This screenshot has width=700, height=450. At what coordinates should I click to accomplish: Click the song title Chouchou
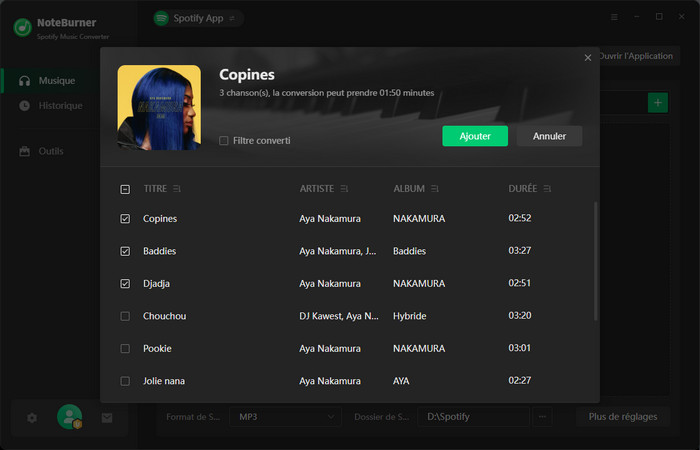pos(164,316)
